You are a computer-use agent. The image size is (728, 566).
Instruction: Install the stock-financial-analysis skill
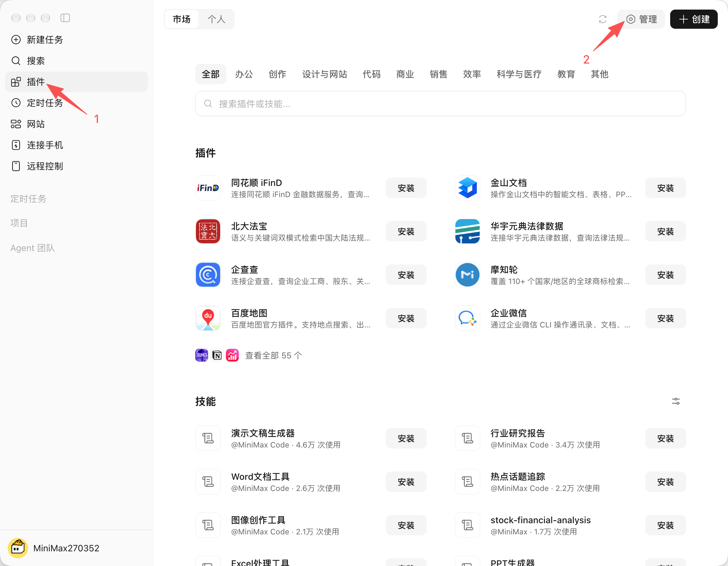[665, 525]
